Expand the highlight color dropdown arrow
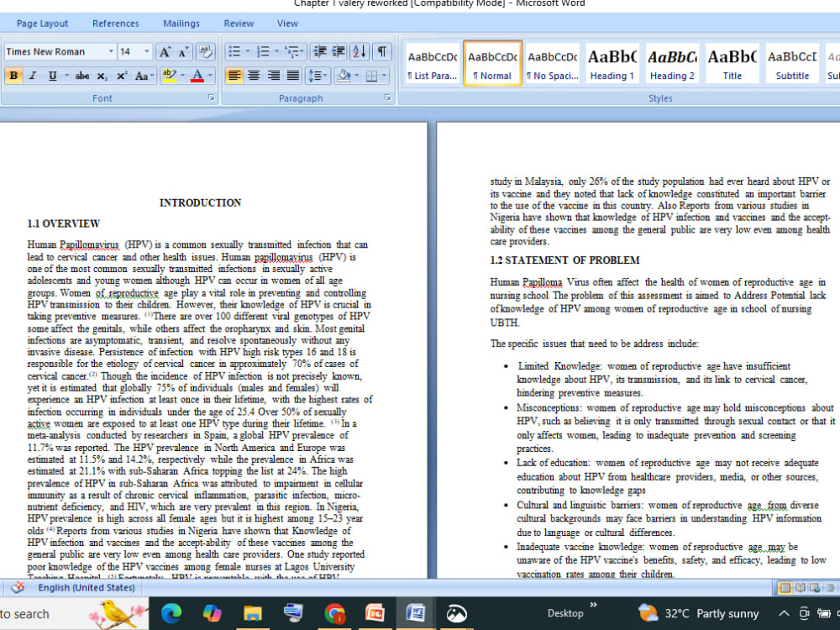840x630 pixels. (182, 76)
